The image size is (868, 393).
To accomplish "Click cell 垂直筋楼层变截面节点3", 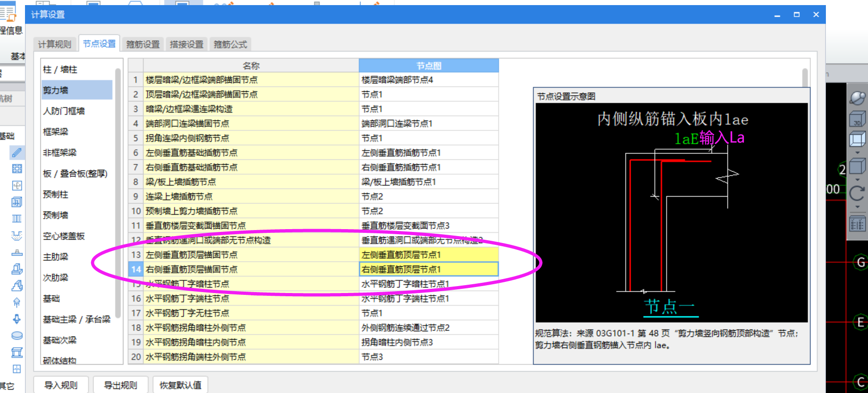I will click(x=429, y=225).
